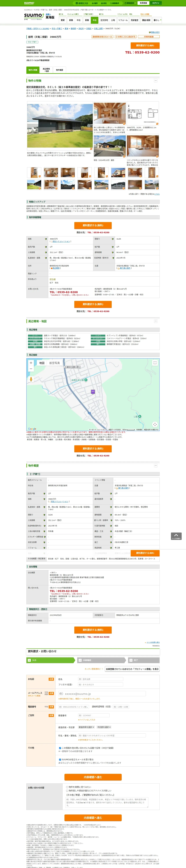
Task: Open 検索条件 saved searches in header
Action: click(114, 3)
